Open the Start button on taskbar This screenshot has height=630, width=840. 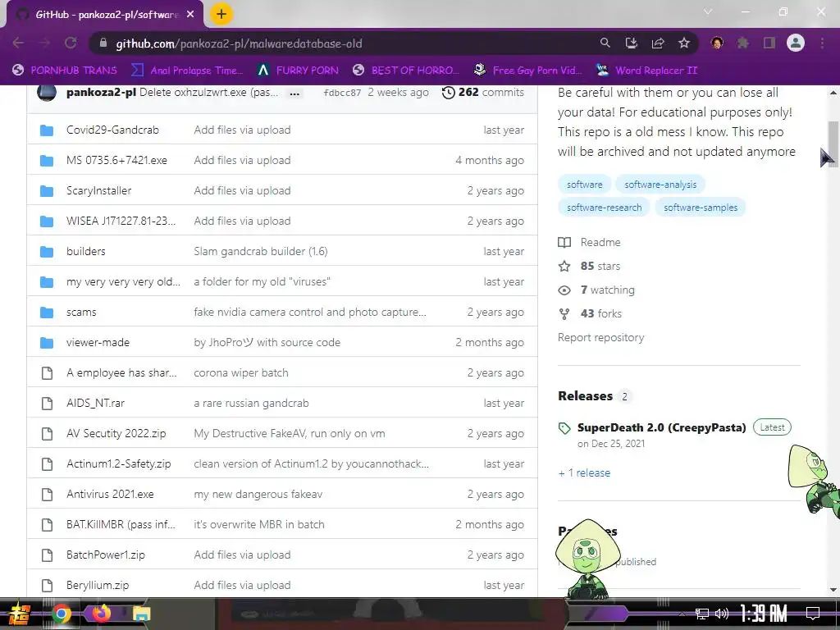point(20,614)
